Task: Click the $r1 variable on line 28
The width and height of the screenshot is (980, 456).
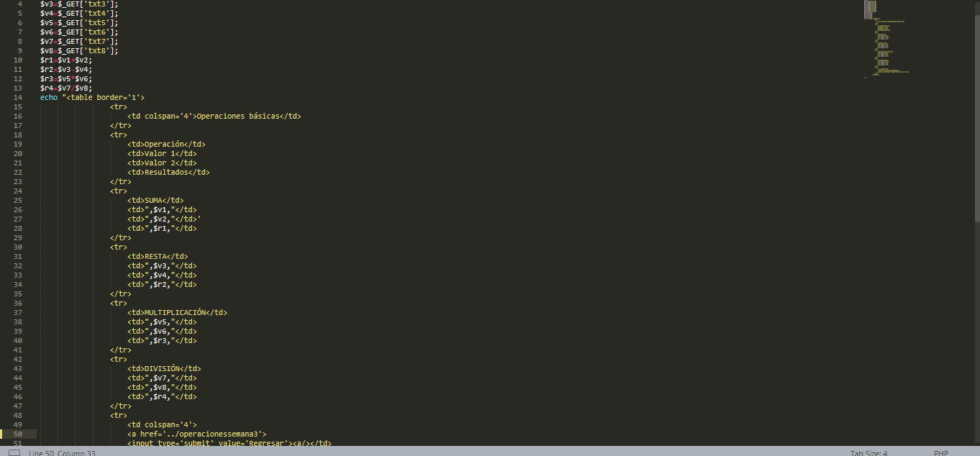Action: pyautogui.click(x=160, y=228)
